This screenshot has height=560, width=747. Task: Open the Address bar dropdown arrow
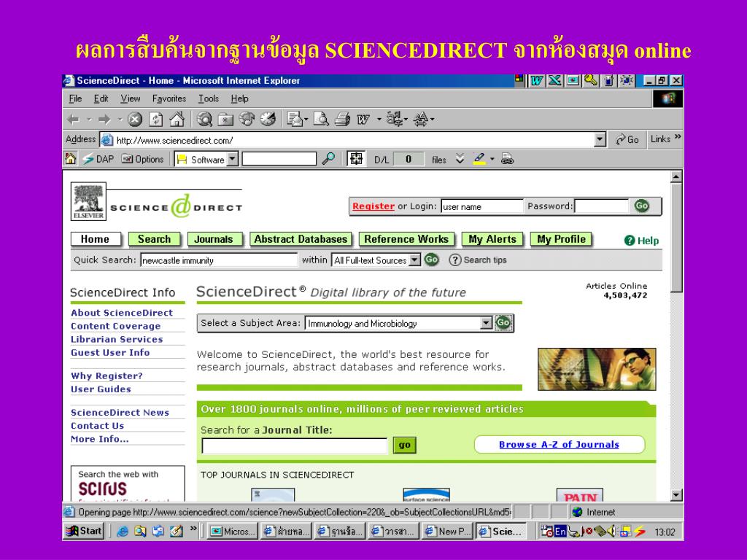click(x=600, y=139)
